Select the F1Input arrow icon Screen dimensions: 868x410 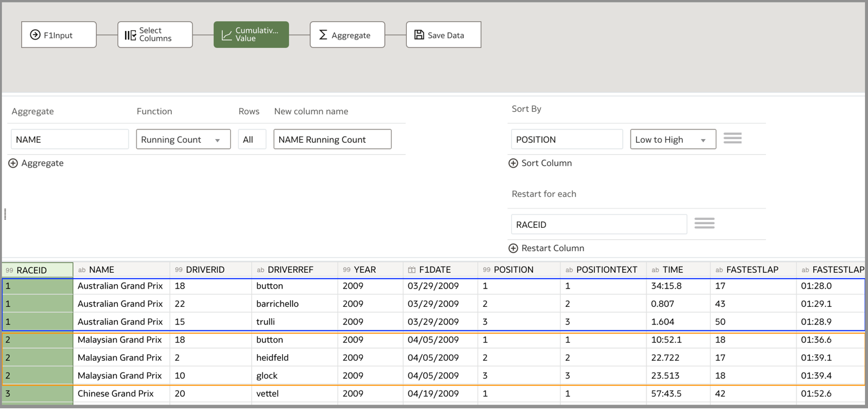(x=35, y=35)
